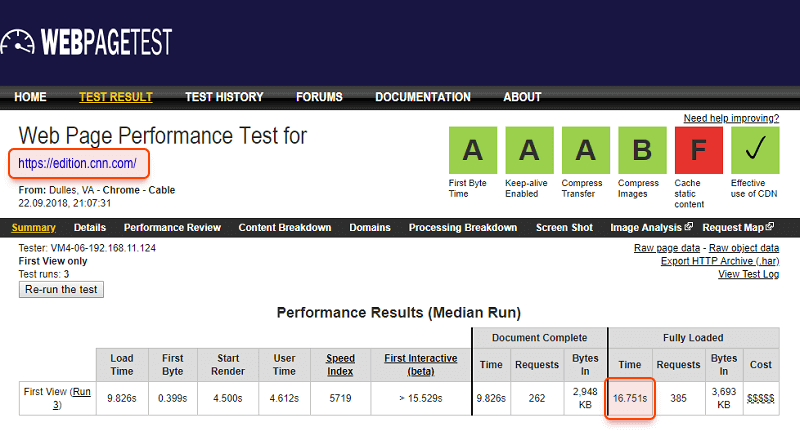Click the Document Complete requests value 262
Screen dimensions: 800x431
(x=537, y=398)
